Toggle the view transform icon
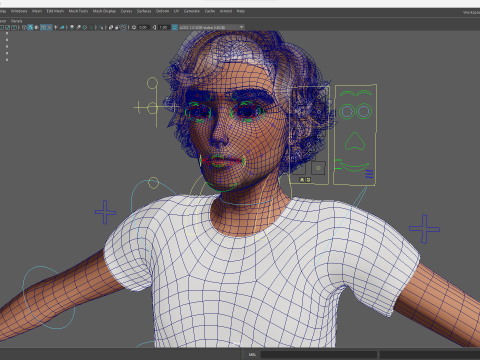This screenshot has width=480, height=360. coord(174,27)
